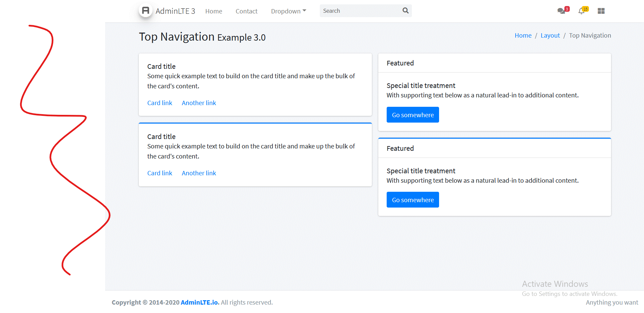Click the Home breadcrumb link

tap(523, 35)
